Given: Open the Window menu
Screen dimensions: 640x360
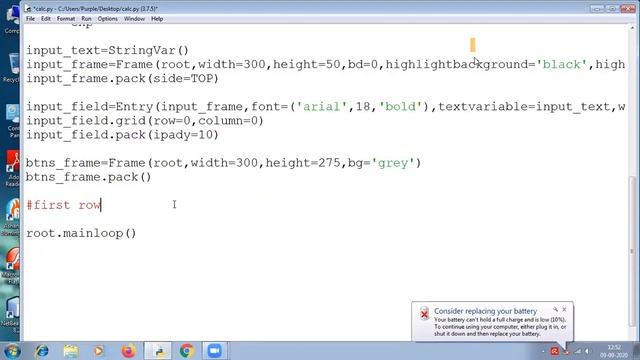Looking at the screenshot, I should (134, 19).
